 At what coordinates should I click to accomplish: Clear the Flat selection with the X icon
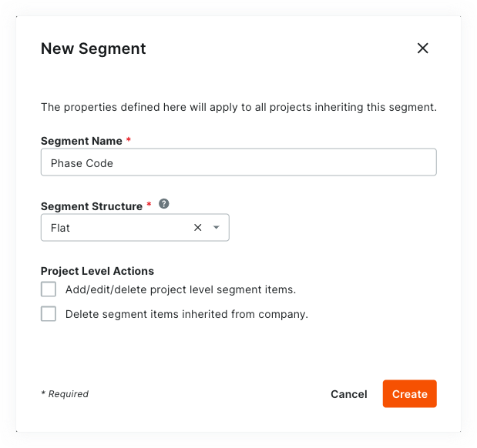click(198, 227)
